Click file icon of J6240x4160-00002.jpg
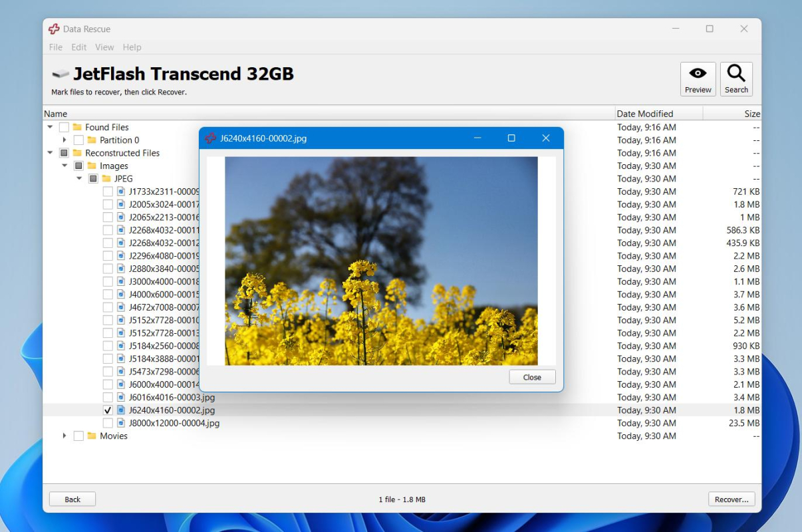The height and width of the screenshot is (532, 802). 121,410
